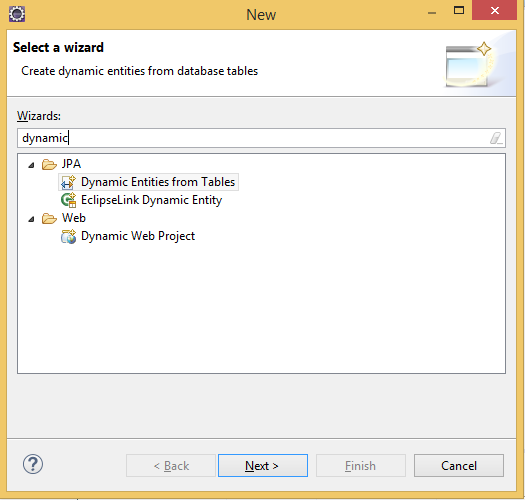Proceed with the Next button
Screen dimensions: 525x500
(x=263, y=466)
